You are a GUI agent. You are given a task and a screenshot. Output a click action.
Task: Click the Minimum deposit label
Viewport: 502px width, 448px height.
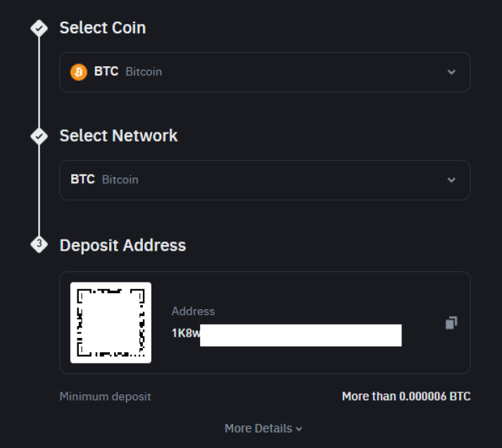pos(105,397)
